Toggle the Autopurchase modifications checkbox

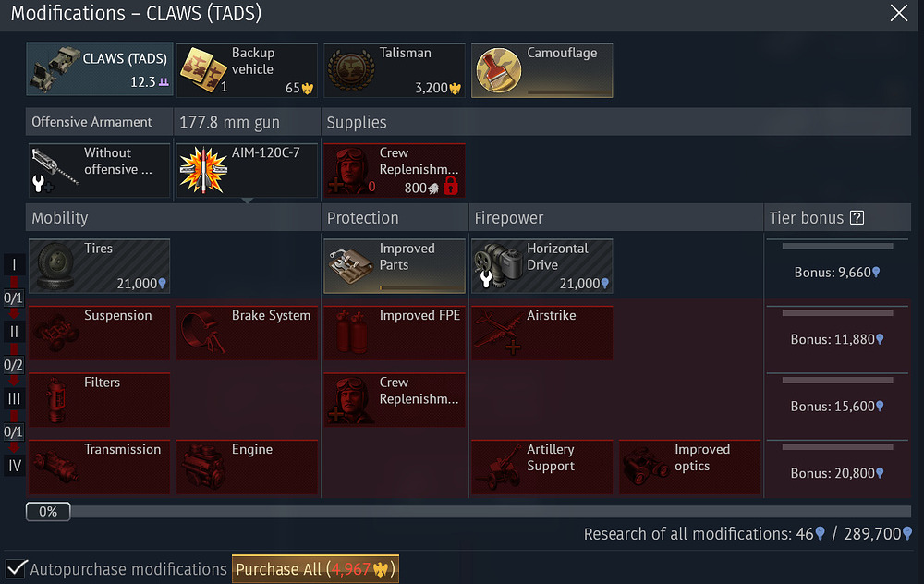tap(16, 569)
